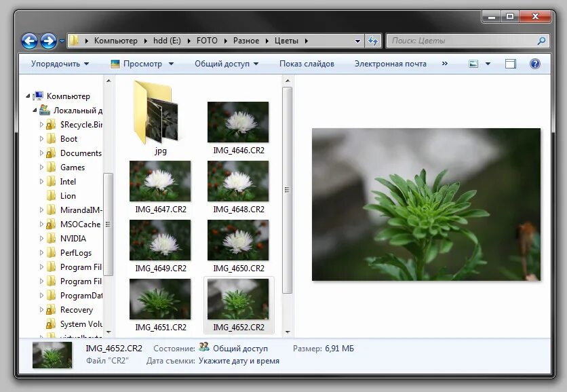Click the Компьютер breadcrumb in address bar

pos(116,41)
